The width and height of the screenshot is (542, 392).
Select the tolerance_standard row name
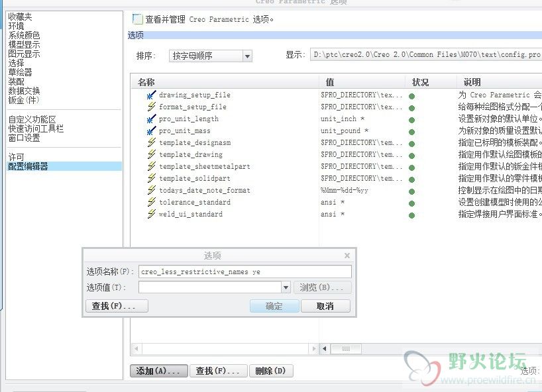[195, 203]
